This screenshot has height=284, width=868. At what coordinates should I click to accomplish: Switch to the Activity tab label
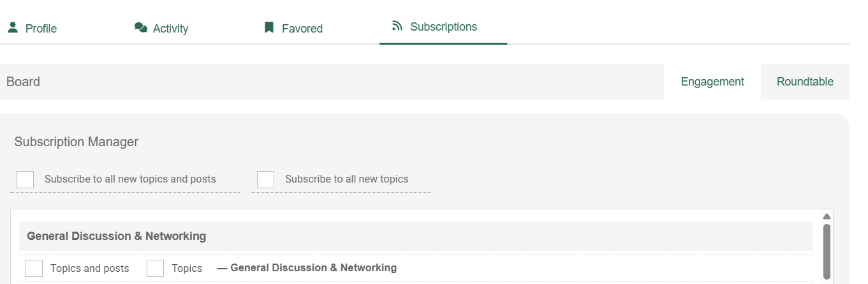point(170,29)
